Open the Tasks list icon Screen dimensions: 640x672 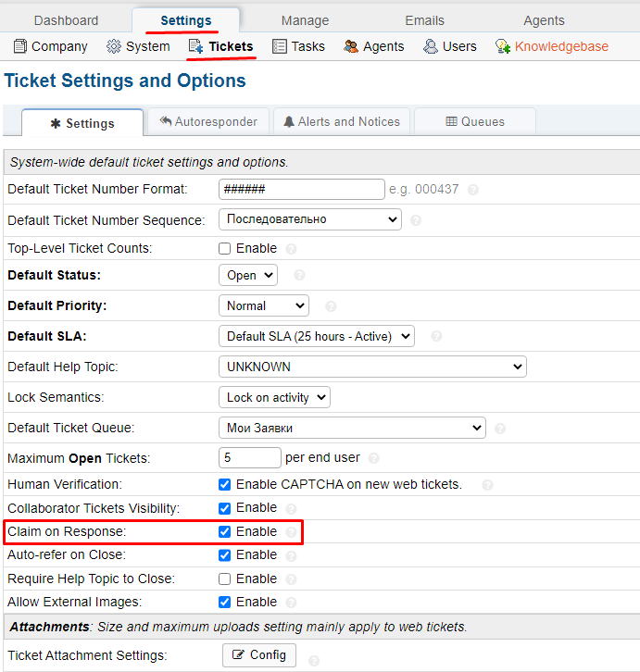280,46
